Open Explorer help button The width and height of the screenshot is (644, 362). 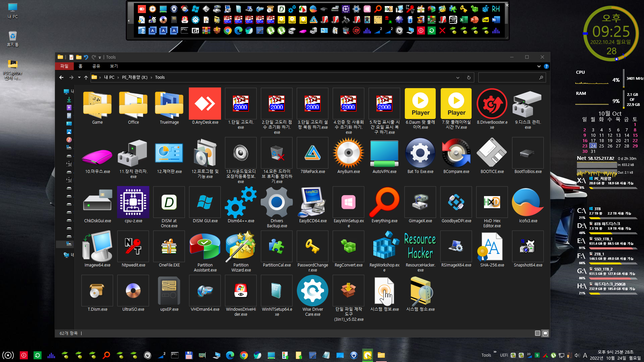pyautogui.click(x=546, y=66)
